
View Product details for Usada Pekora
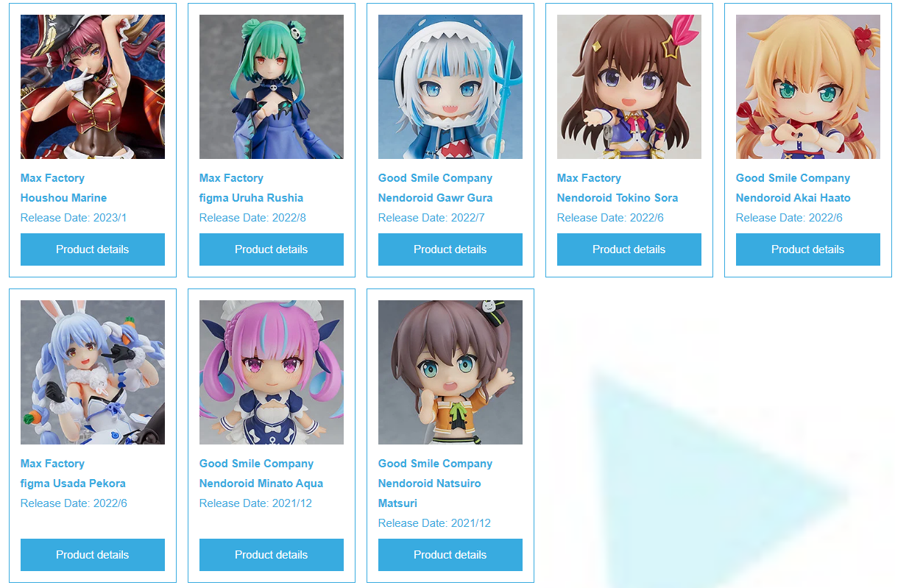tap(93, 555)
